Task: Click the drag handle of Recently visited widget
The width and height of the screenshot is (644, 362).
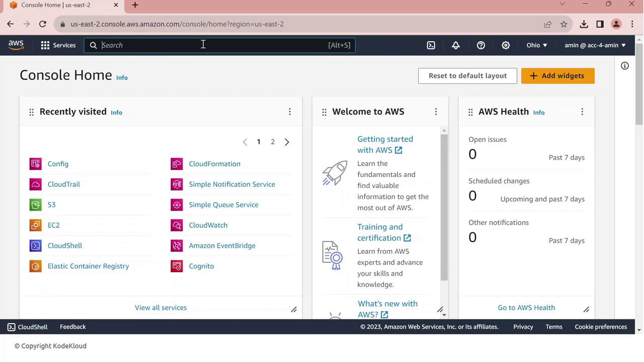Action: tap(31, 112)
